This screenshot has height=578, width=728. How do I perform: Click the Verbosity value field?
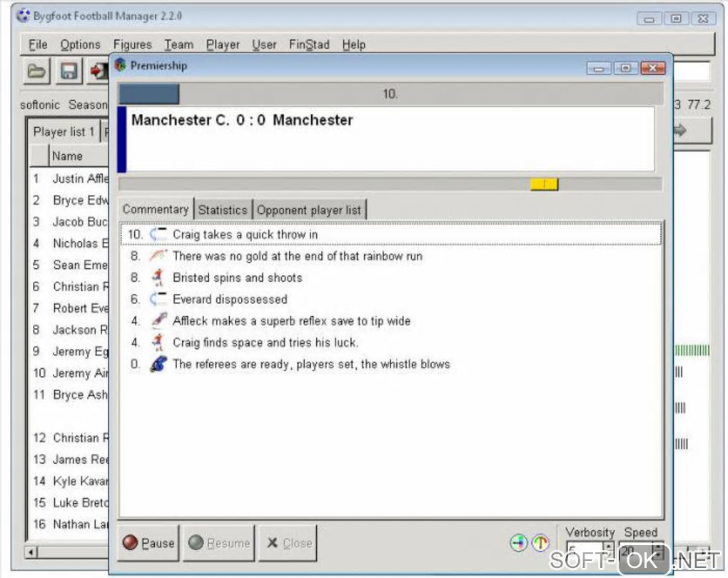[x=585, y=552]
